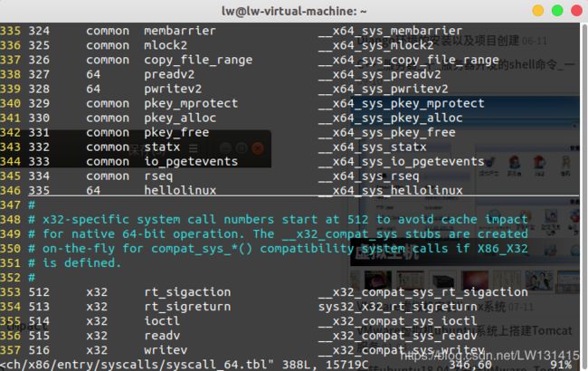Click line number 352

[x=10, y=278]
